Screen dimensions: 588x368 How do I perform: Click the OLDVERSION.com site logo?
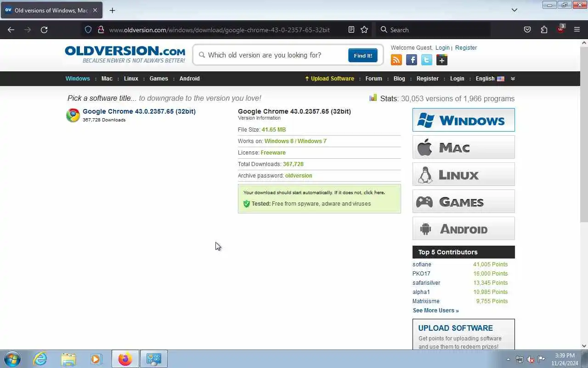[x=125, y=54]
